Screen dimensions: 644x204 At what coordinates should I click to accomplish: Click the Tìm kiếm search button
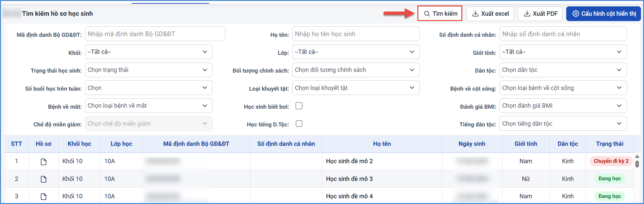click(440, 13)
